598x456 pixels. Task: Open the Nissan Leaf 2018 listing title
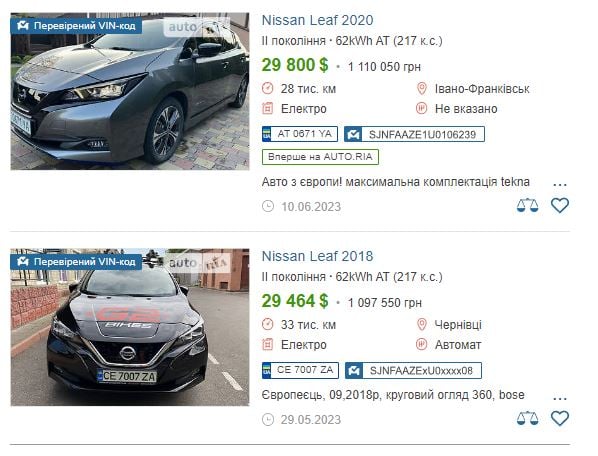pyautogui.click(x=317, y=256)
